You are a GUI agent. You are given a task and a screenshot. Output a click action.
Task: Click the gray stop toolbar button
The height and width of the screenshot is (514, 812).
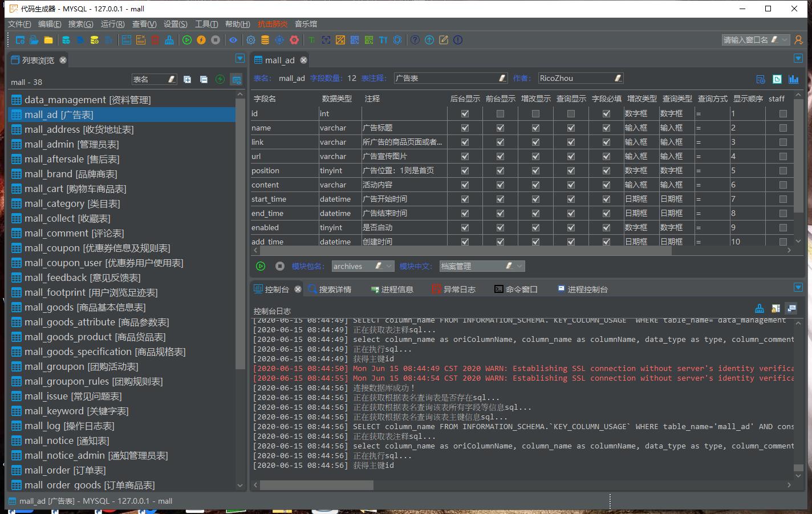[216, 40]
